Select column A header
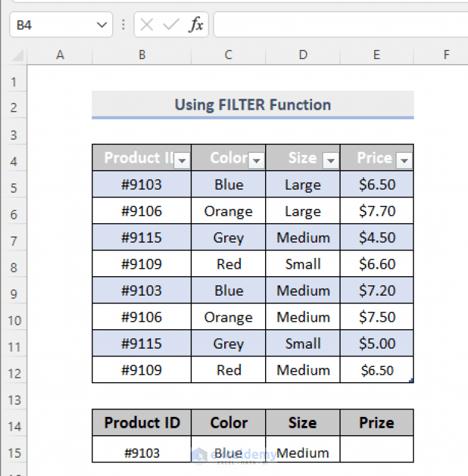 tap(60, 55)
